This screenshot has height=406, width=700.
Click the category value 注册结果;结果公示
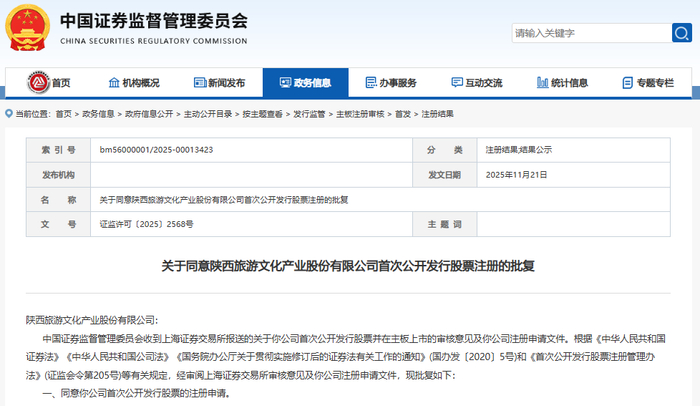click(519, 150)
